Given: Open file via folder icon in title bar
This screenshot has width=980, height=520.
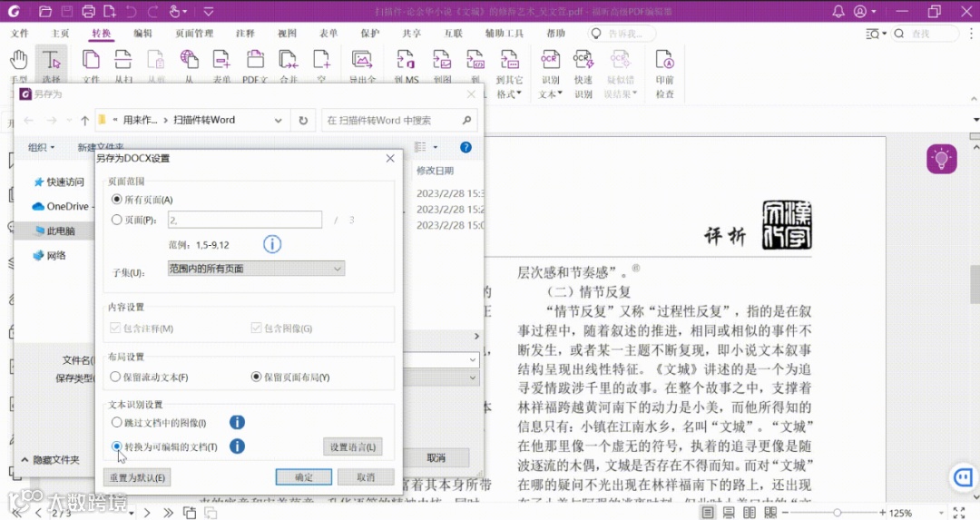Looking at the screenshot, I should coord(45,11).
